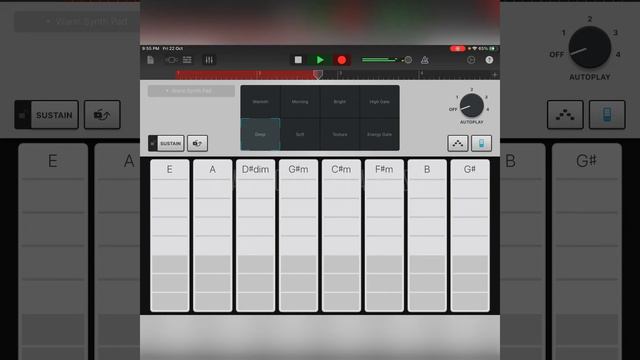Add song section with plus on ruler
The width and height of the screenshot is (640, 360).
(494, 75)
